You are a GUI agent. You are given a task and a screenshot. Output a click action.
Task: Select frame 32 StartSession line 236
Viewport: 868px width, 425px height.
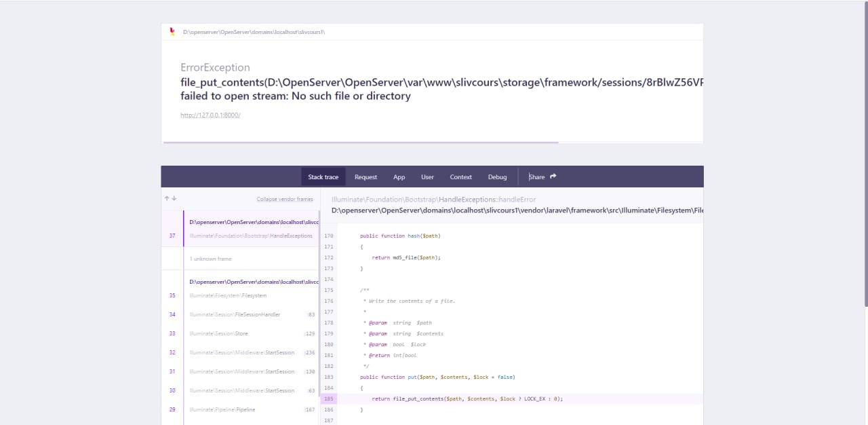[240, 352]
